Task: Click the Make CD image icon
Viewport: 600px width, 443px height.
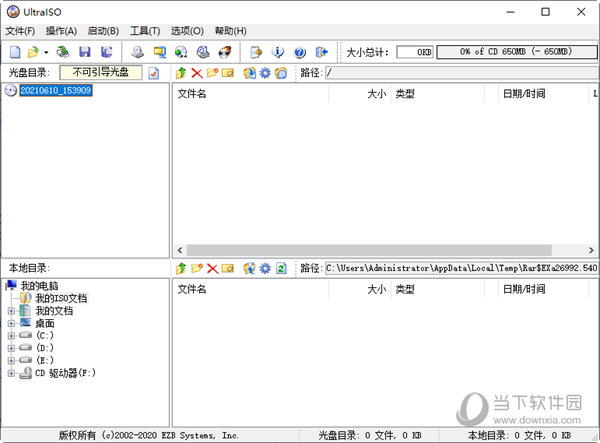Action: [137, 52]
